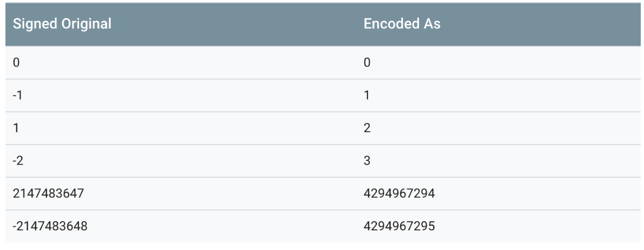Select the 2 cell in Encoded As column
The height and width of the screenshot is (250, 644).
tap(367, 128)
